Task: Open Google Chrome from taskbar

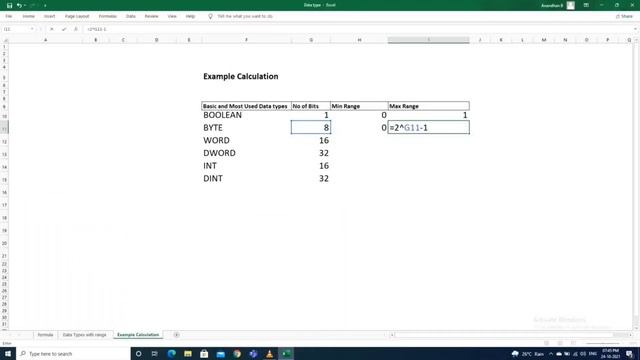Action: (x=237, y=353)
